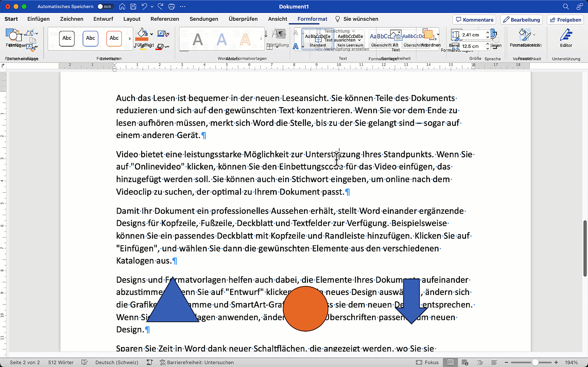Open the Einfügen ribbon tab
The height and width of the screenshot is (367, 588).
[38, 19]
